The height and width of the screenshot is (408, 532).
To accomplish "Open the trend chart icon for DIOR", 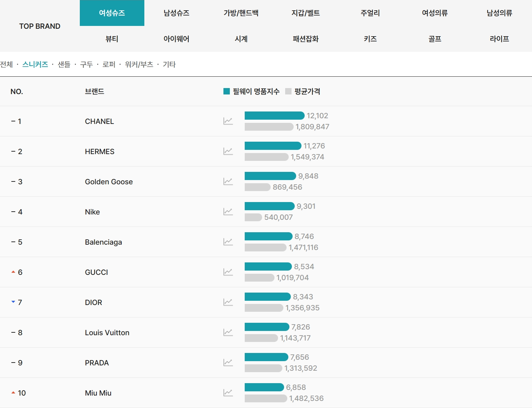I will tap(228, 302).
